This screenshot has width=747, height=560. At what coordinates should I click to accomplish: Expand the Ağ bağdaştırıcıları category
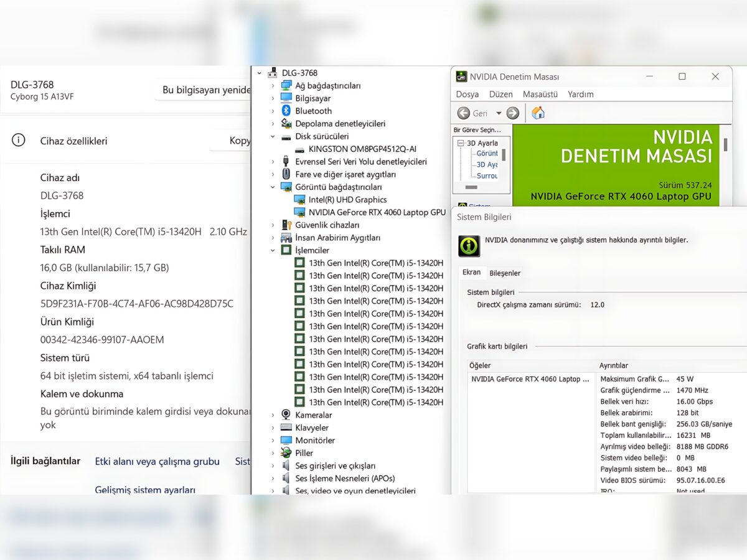[273, 86]
